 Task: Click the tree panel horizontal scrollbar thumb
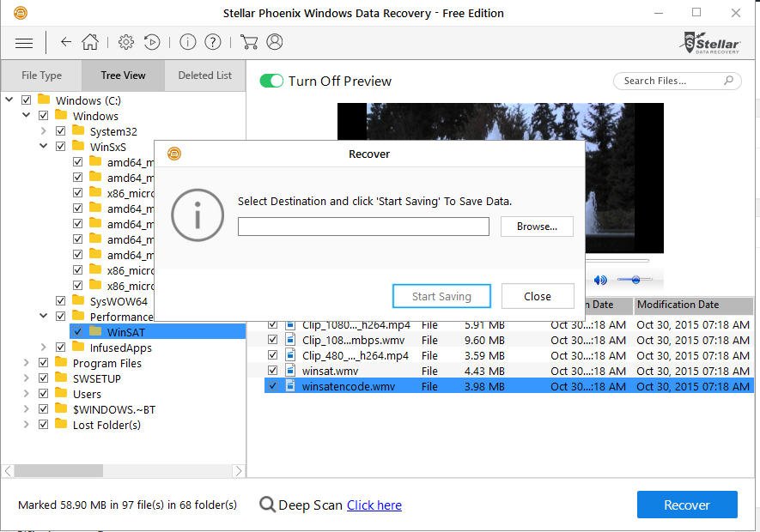58,470
